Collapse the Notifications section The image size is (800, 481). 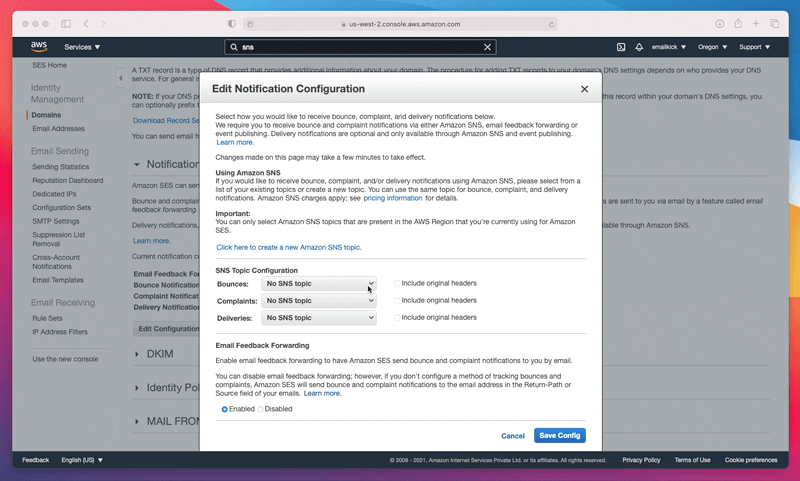(x=137, y=164)
